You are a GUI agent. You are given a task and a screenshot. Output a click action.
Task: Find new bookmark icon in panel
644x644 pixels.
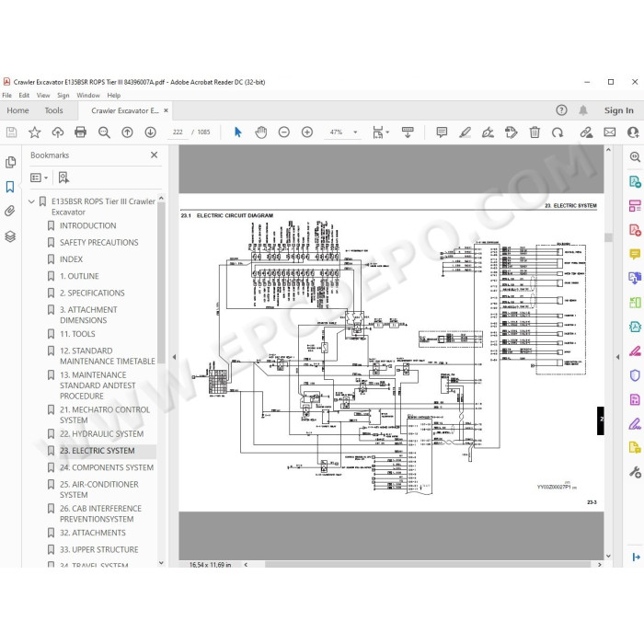coord(63,178)
